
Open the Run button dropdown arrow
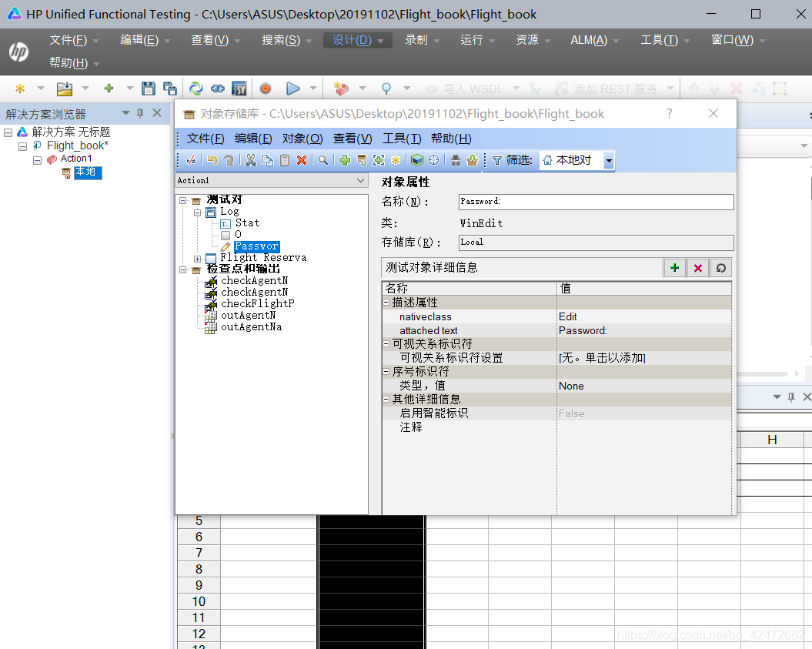point(312,89)
